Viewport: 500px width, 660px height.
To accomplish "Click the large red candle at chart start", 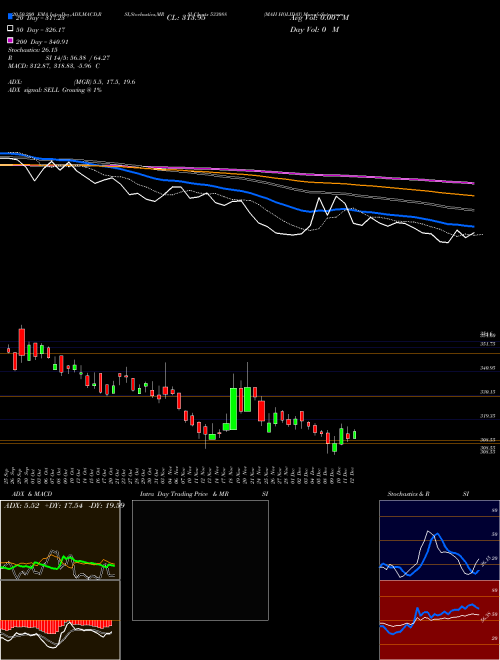I will click(22, 342).
